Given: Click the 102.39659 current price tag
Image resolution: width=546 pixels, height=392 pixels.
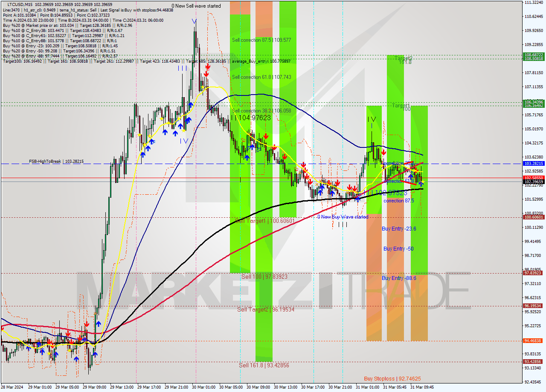Looking at the screenshot, I should point(534,182).
